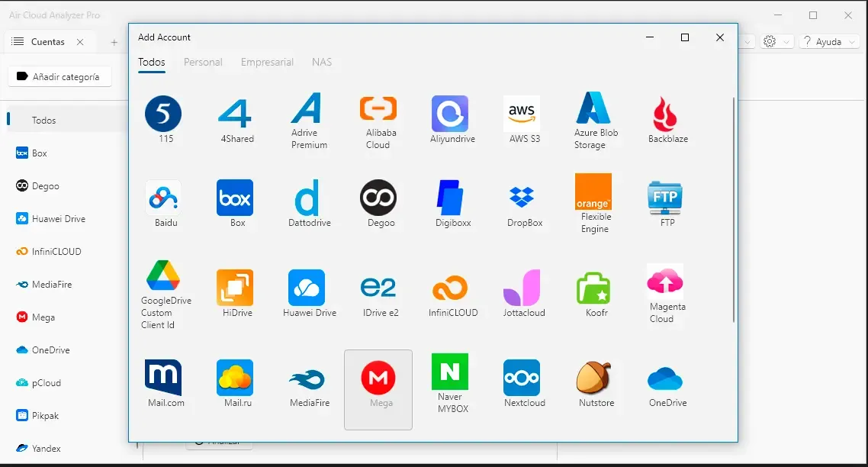Choose Huawei Drive in Add Account grid

(x=306, y=288)
